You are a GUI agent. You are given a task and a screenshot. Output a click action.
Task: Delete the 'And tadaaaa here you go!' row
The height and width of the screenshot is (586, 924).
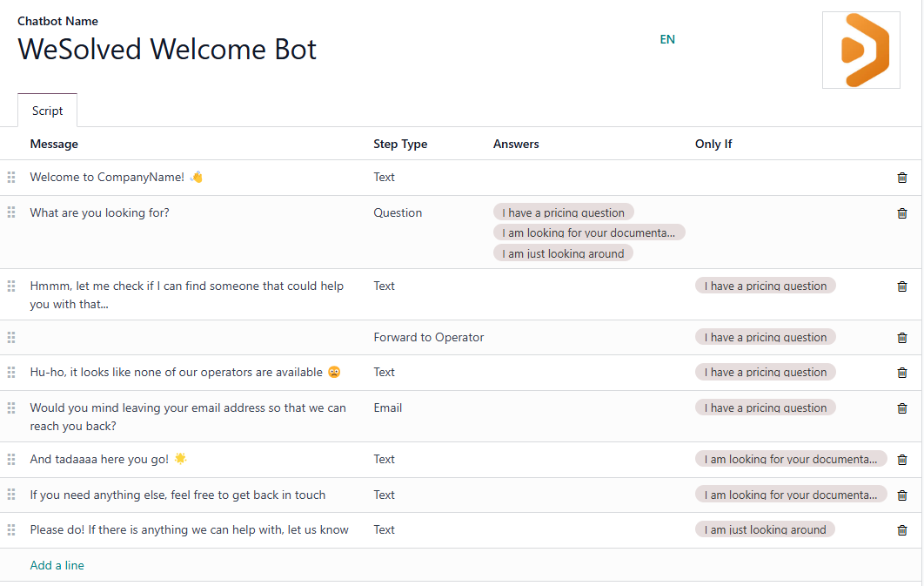[x=901, y=460]
